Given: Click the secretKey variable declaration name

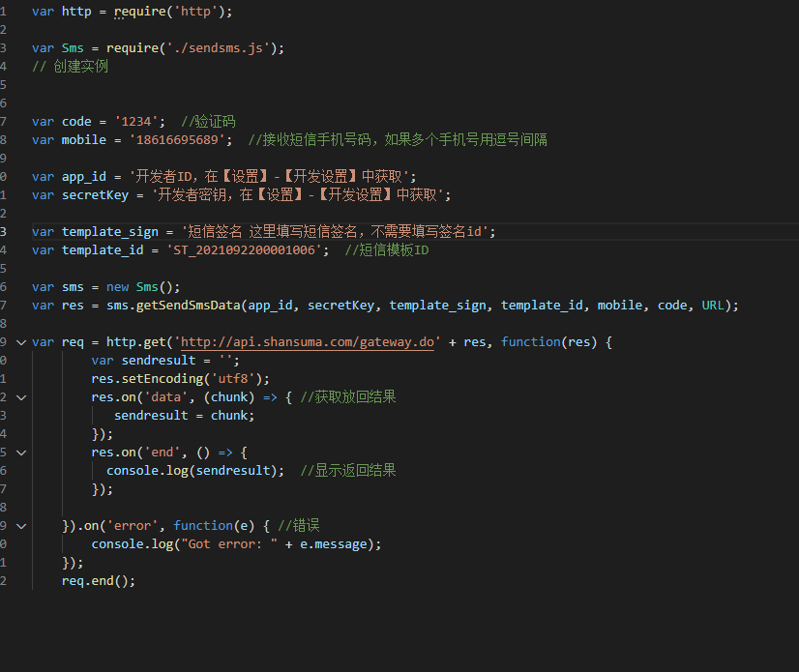Looking at the screenshot, I should tap(95, 195).
